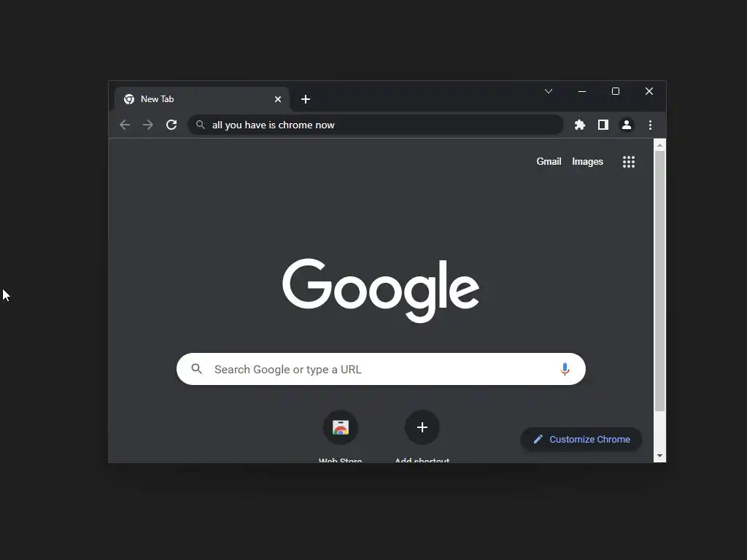Minimize the Chrome window
Viewport: 747px width, 560px height.
point(582,91)
